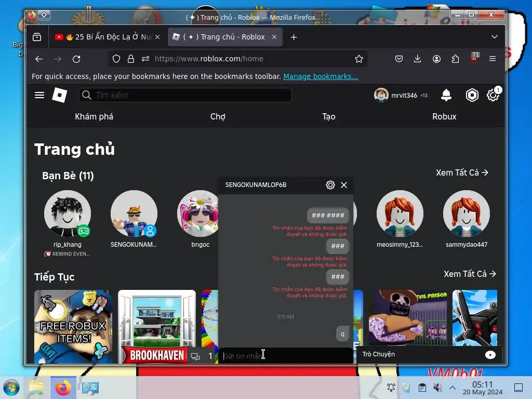Open friend rip_khang avatar
This screenshot has width=532, height=399.
(68, 214)
